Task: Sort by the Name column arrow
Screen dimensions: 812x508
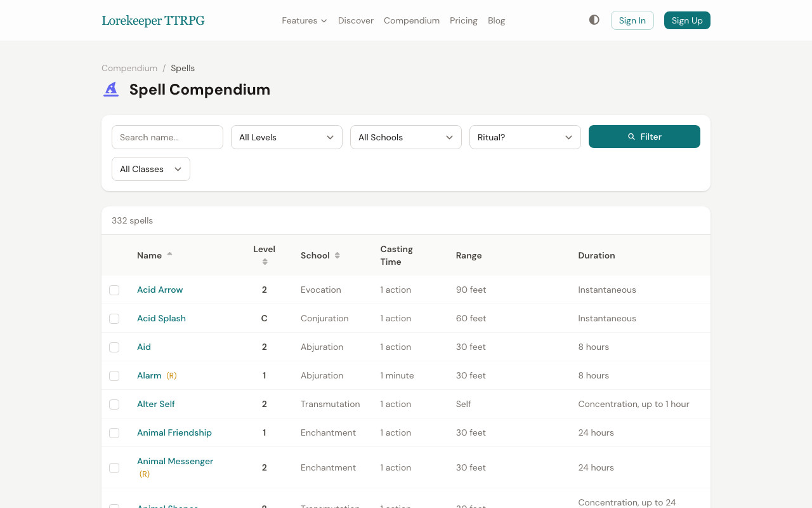Action: (x=170, y=253)
